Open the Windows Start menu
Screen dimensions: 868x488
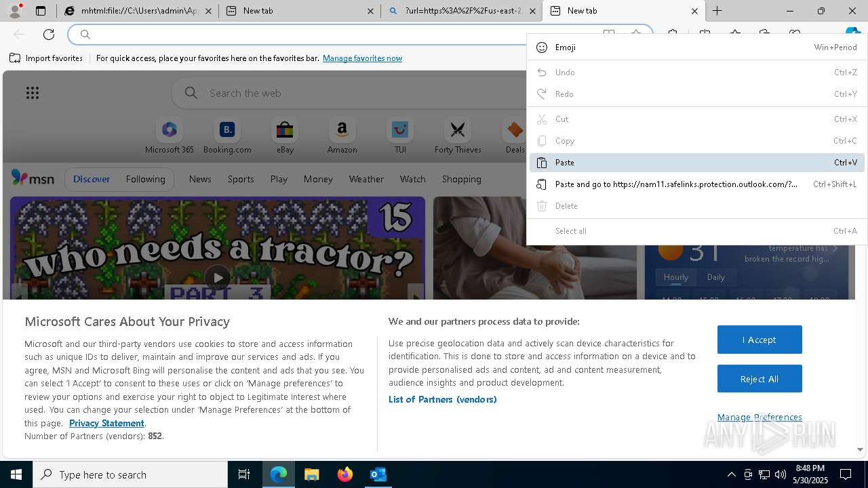point(16,474)
